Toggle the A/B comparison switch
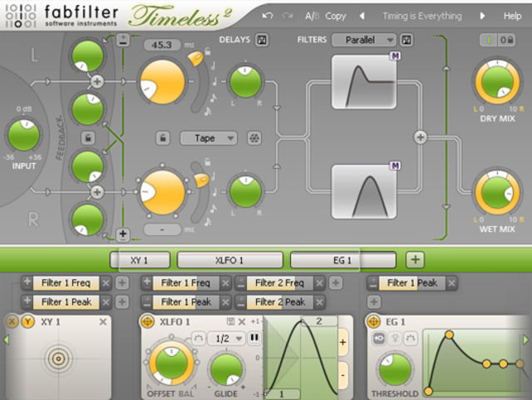This screenshot has width=532, height=400. (312, 16)
